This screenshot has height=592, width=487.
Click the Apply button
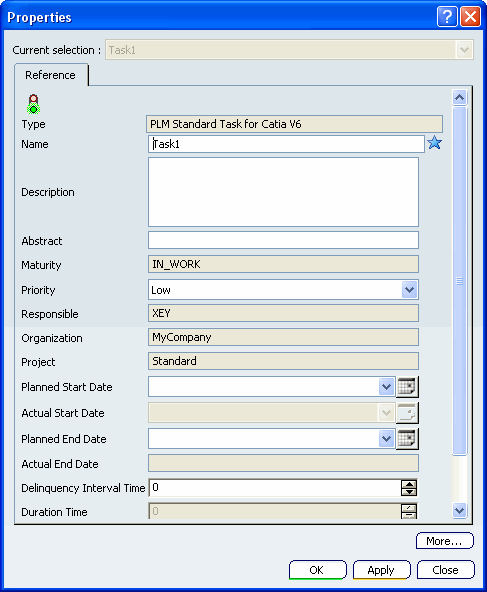tap(381, 570)
